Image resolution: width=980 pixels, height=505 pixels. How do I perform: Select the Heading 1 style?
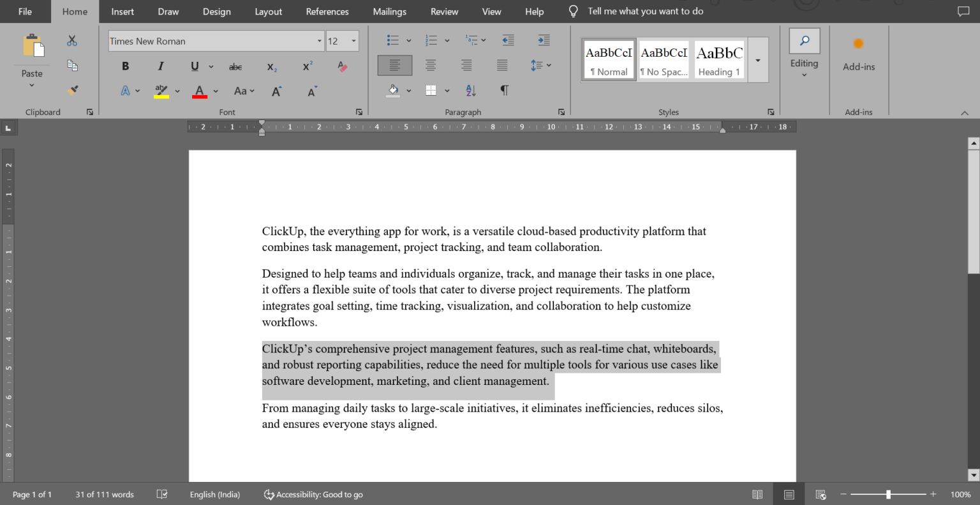719,59
